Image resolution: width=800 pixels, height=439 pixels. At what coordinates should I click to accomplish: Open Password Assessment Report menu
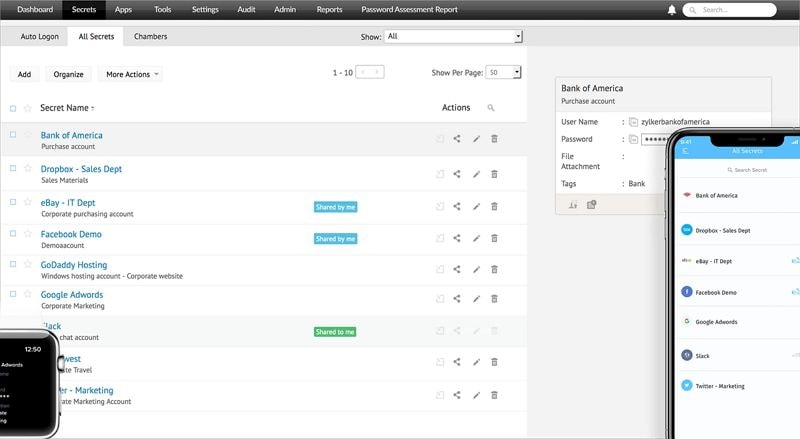[409, 9]
